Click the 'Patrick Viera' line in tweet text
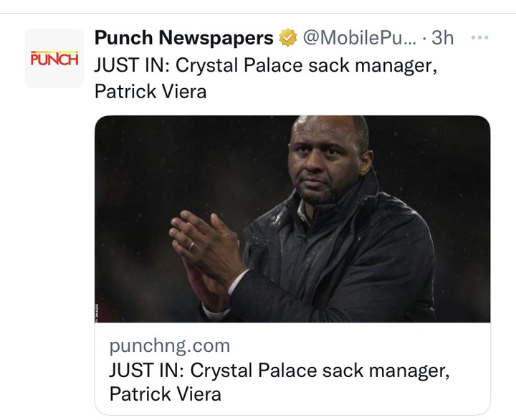 (x=150, y=91)
